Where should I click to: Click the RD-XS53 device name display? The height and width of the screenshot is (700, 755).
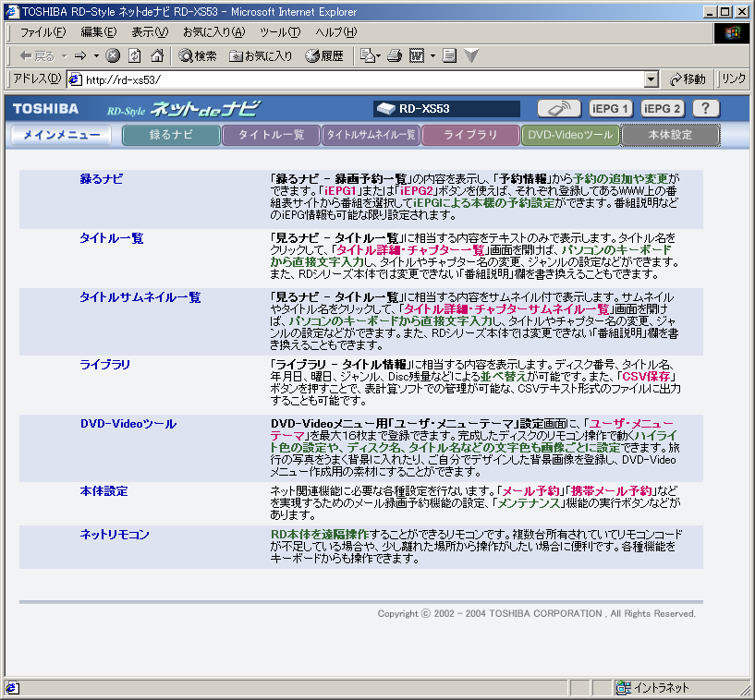(x=446, y=109)
